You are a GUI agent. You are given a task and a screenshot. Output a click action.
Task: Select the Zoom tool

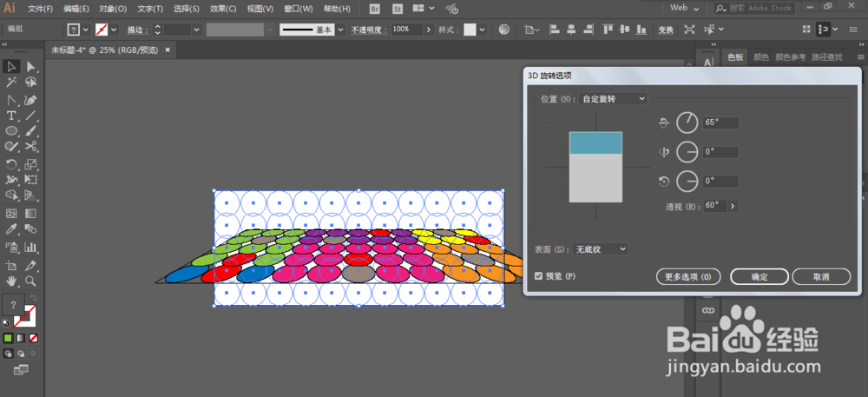tap(31, 281)
